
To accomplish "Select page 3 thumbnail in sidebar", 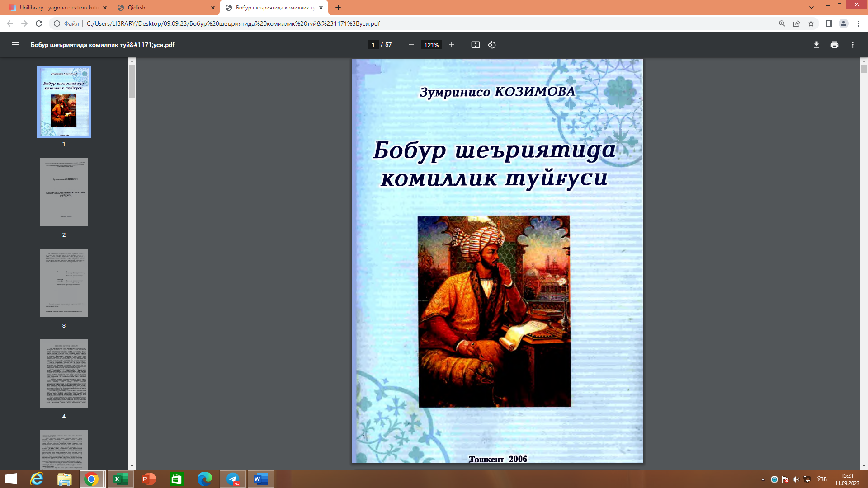I will (x=64, y=283).
